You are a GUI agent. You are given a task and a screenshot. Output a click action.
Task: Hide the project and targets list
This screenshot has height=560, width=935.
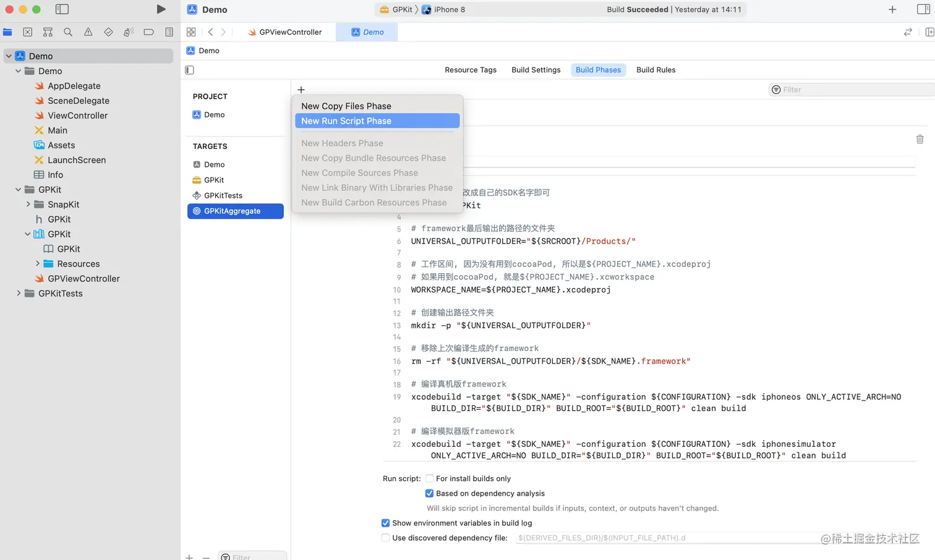pyautogui.click(x=190, y=70)
